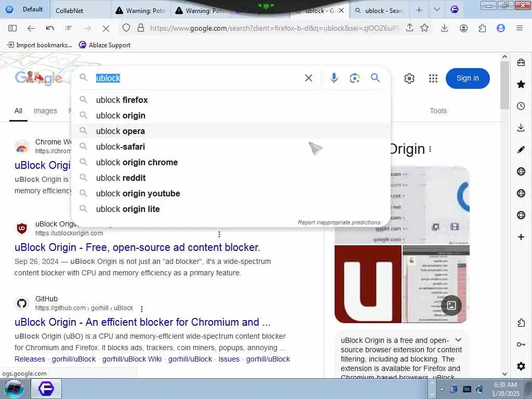Toggle the sidebar panel icon
The height and width of the screenshot is (399, 532).
tap(12, 28)
